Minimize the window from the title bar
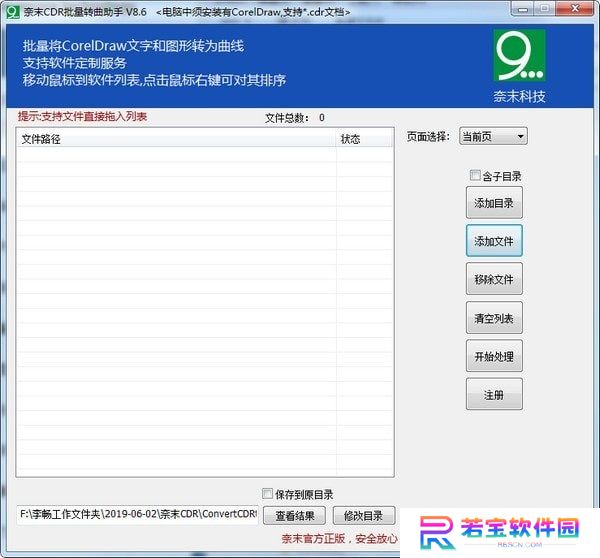This screenshot has width=600, height=558. pos(523,9)
